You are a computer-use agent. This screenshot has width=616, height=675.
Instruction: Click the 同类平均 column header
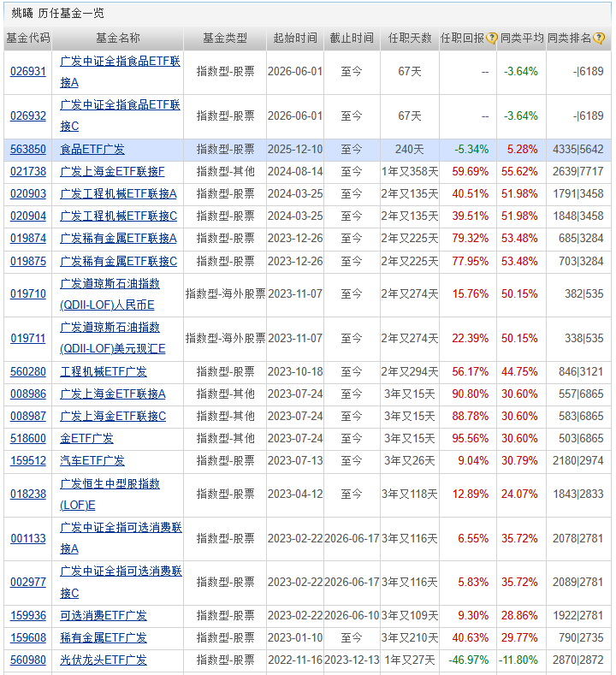point(522,38)
